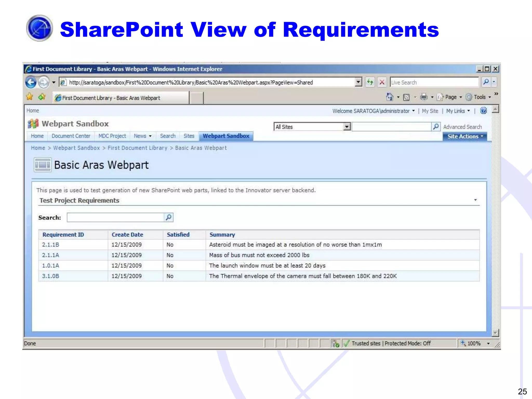Open the recent pages dropdown arrow
This screenshot has height=399, width=532.
(x=54, y=83)
